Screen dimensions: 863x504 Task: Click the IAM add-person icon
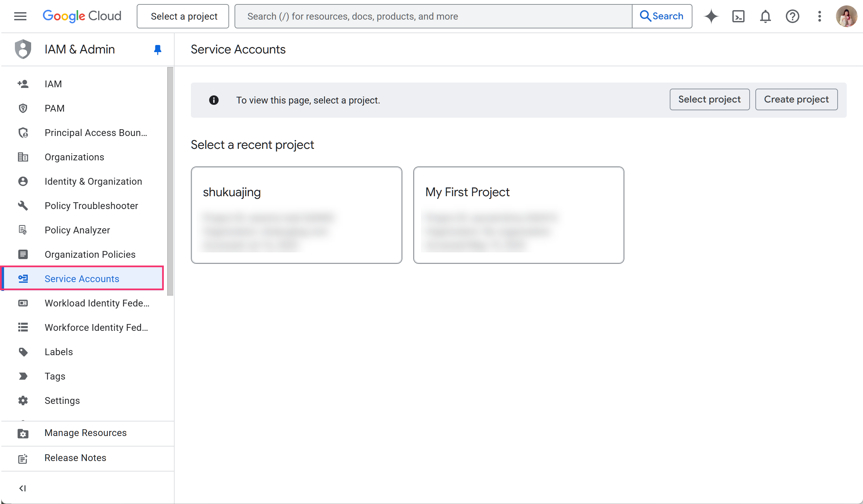(23, 84)
